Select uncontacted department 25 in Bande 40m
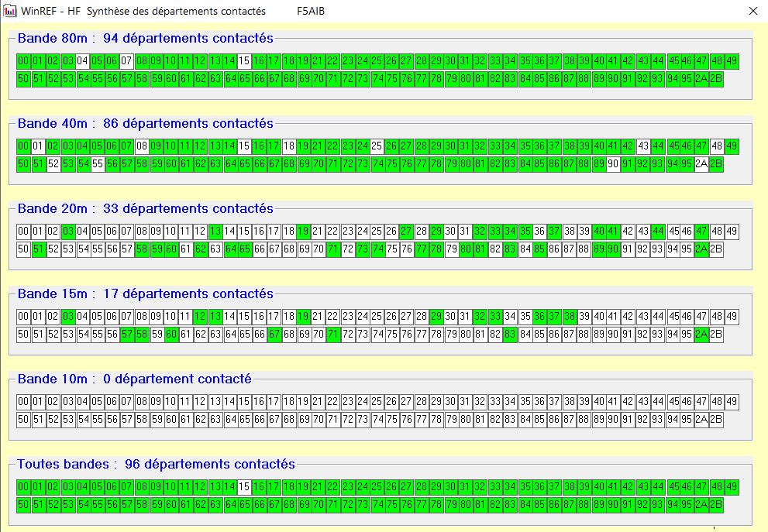 tap(377, 146)
